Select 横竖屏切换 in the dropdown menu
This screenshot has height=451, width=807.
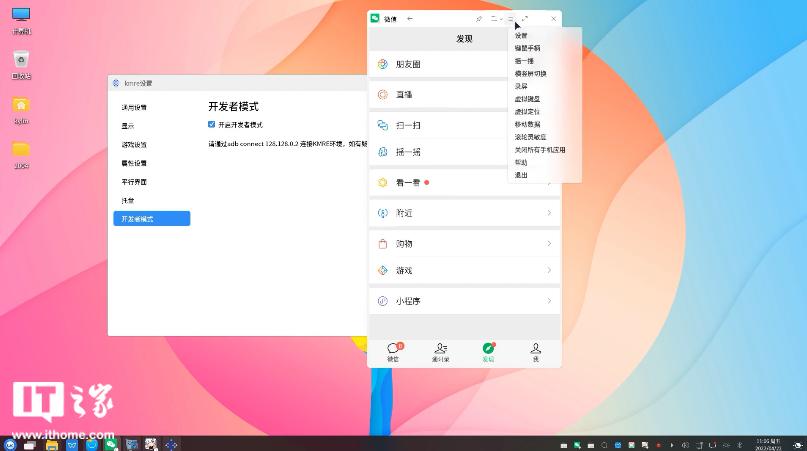[x=531, y=74]
